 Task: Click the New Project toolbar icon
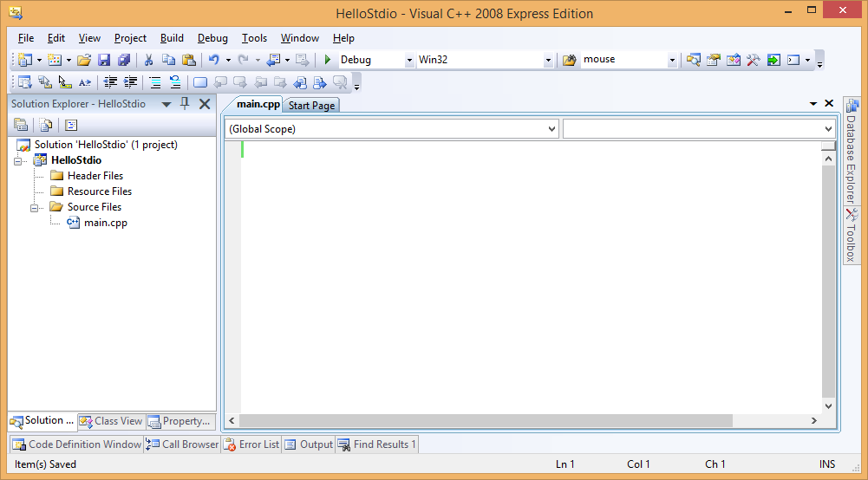coord(25,60)
